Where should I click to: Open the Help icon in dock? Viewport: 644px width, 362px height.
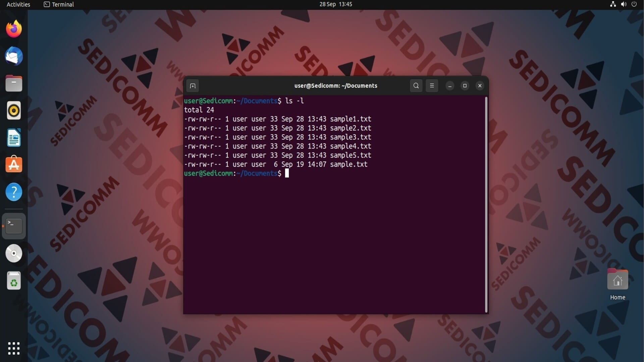(14, 192)
